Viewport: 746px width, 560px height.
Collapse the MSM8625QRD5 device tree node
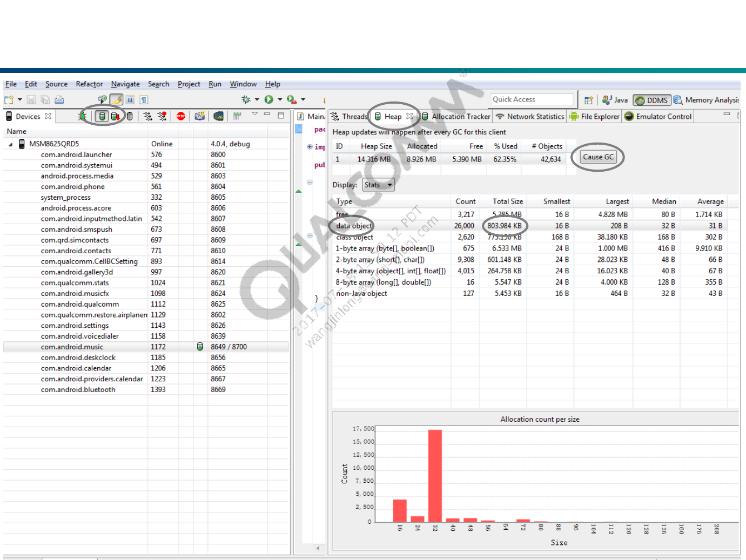tap(11, 144)
